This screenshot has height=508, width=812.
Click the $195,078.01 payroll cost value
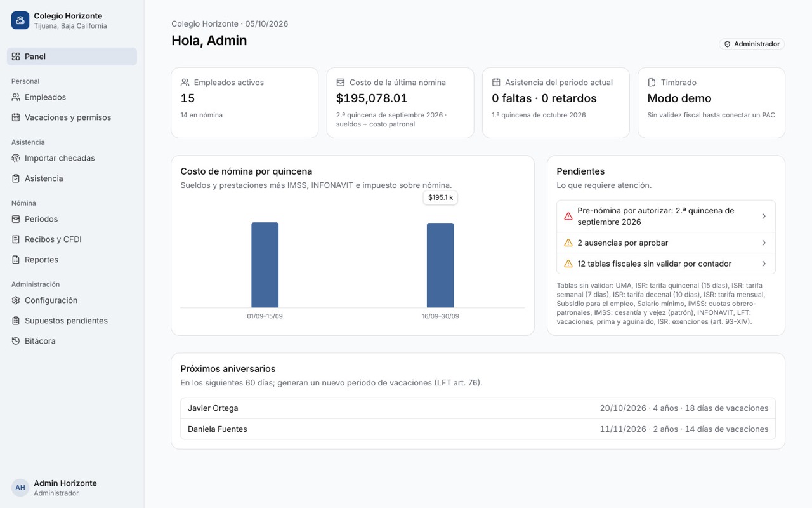tap(372, 98)
